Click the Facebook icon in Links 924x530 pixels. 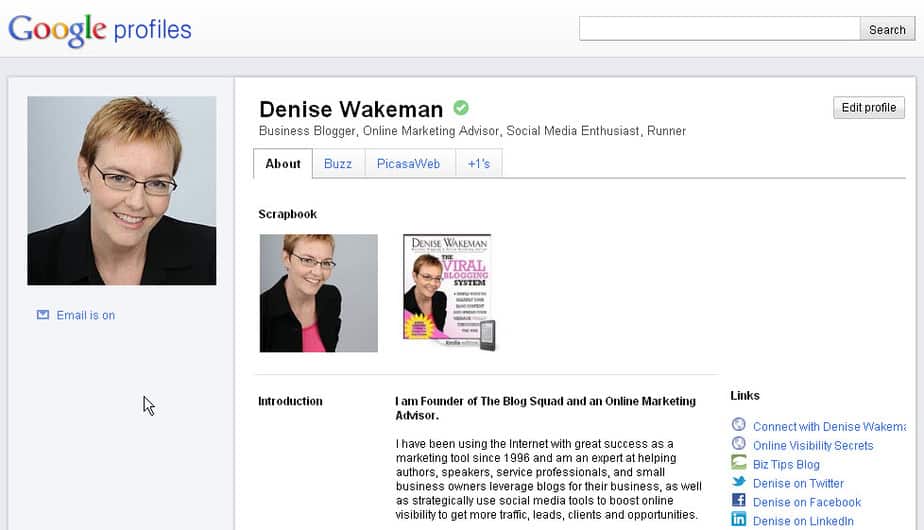[738, 500]
